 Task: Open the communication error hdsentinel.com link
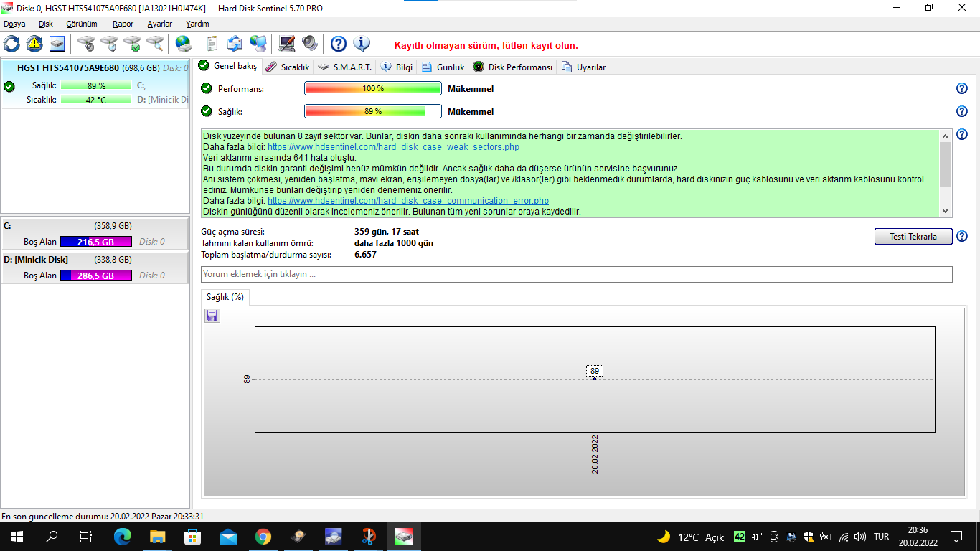pyautogui.click(x=408, y=201)
